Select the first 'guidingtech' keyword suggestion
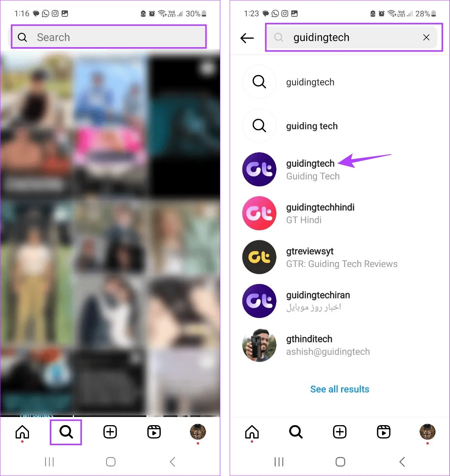 (x=310, y=82)
